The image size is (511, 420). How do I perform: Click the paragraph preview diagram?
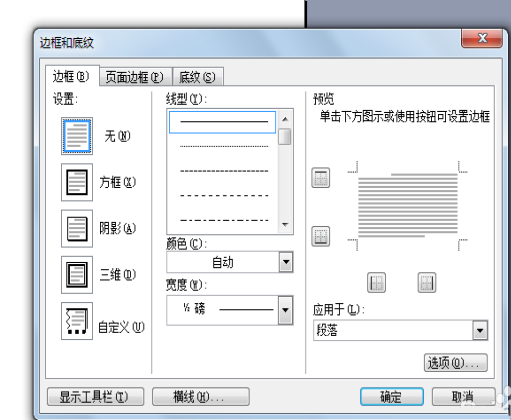click(408, 206)
